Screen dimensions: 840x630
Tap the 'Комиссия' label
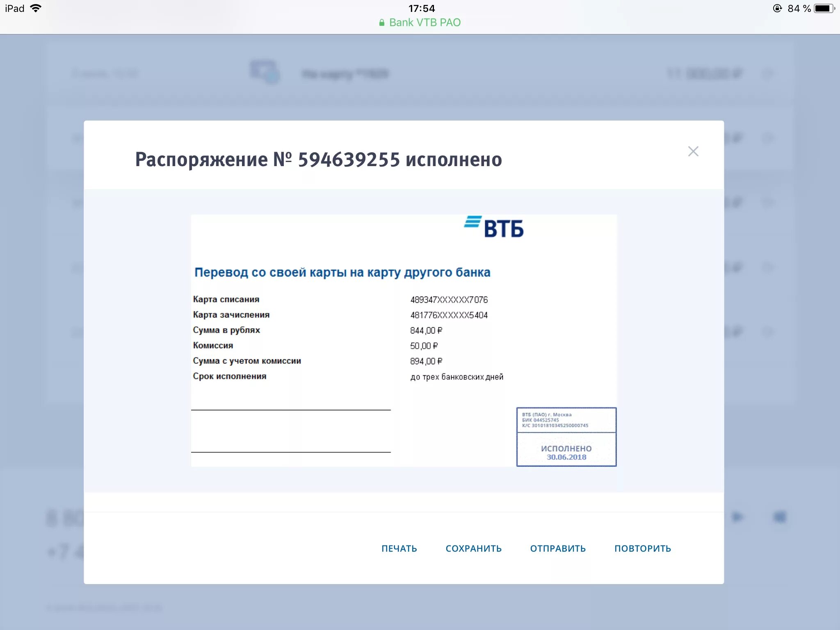pyautogui.click(x=213, y=345)
